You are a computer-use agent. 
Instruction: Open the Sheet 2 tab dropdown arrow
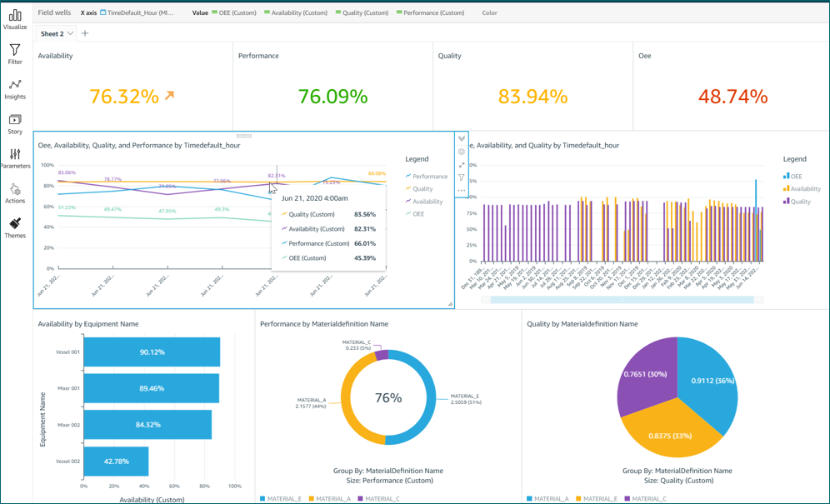(70, 33)
